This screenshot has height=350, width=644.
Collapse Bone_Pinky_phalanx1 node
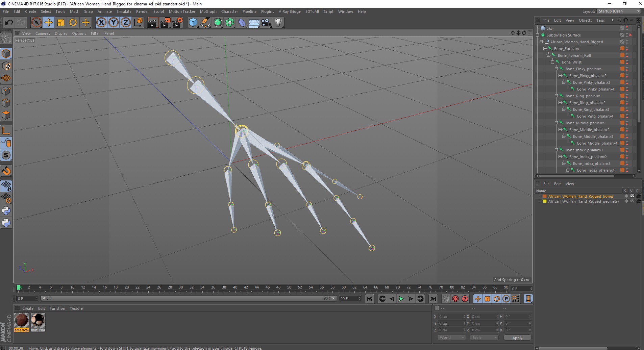556,69
